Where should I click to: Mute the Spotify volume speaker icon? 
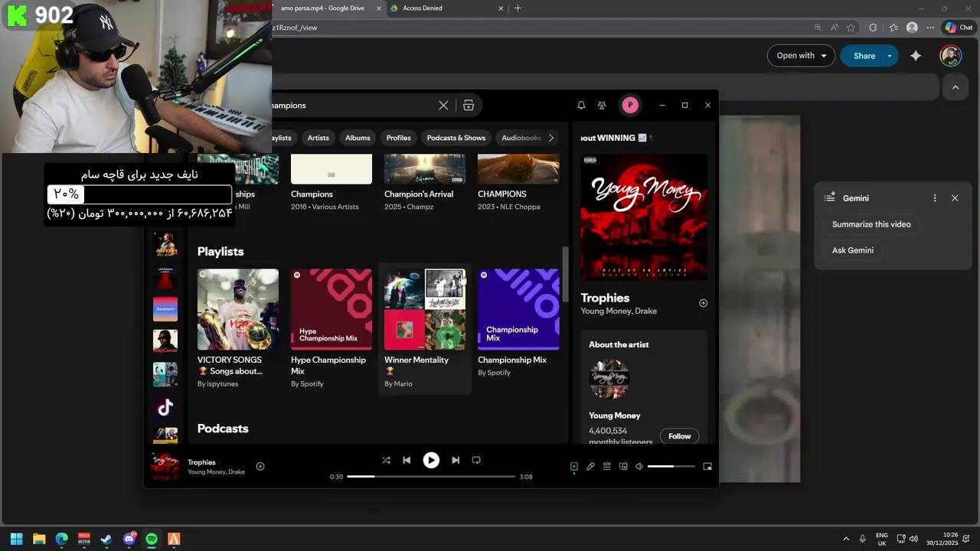coord(639,466)
